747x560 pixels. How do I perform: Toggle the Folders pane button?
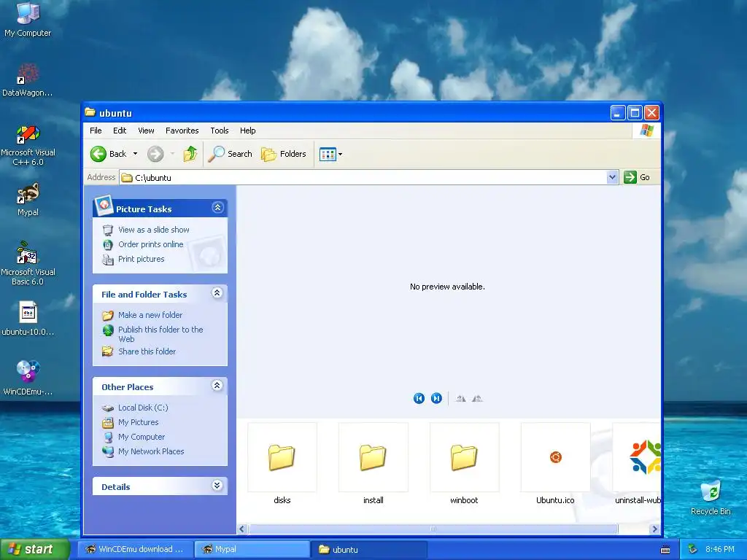284,154
